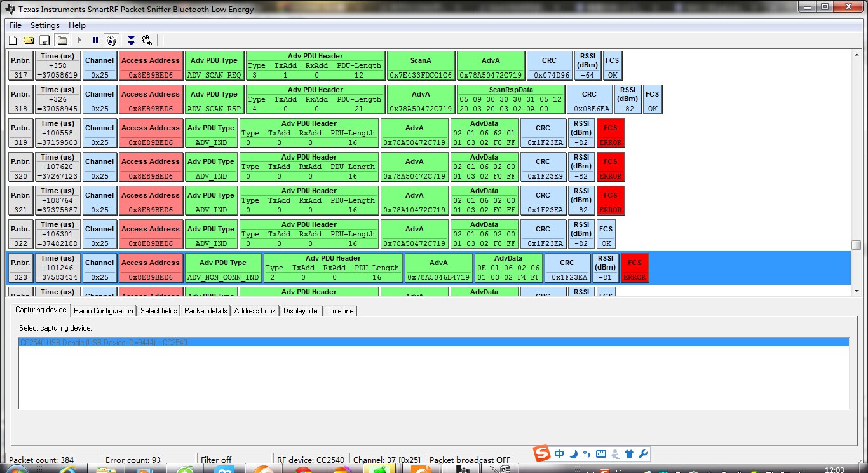Open a saved capture file via yellow folder icon
This screenshot has width=868, height=473.
pyautogui.click(x=29, y=40)
